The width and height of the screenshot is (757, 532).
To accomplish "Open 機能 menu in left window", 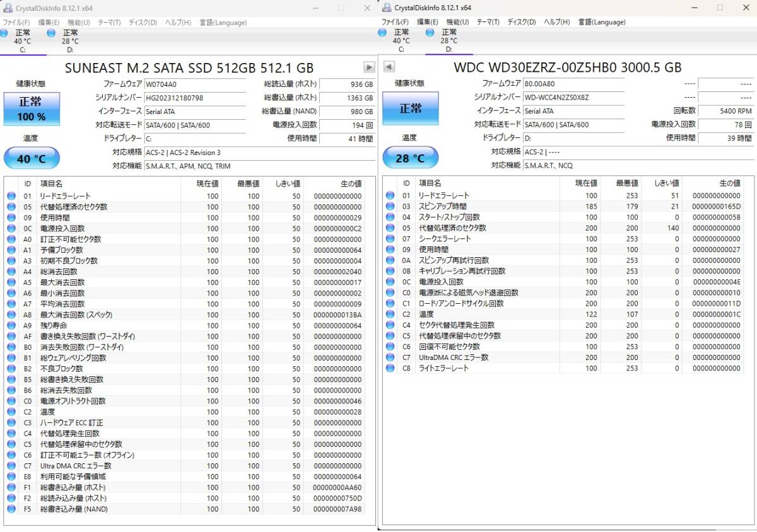I will pos(78,22).
